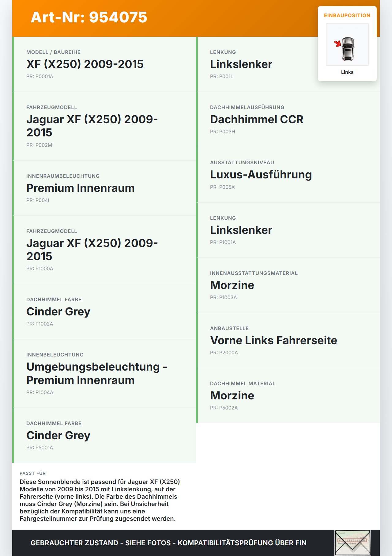Click the 'Links' caption under car image

click(347, 72)
